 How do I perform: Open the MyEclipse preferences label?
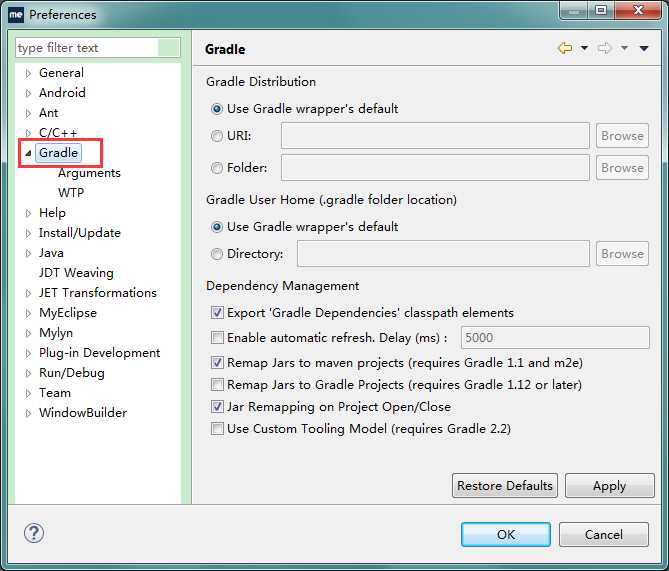coord(67,313)
